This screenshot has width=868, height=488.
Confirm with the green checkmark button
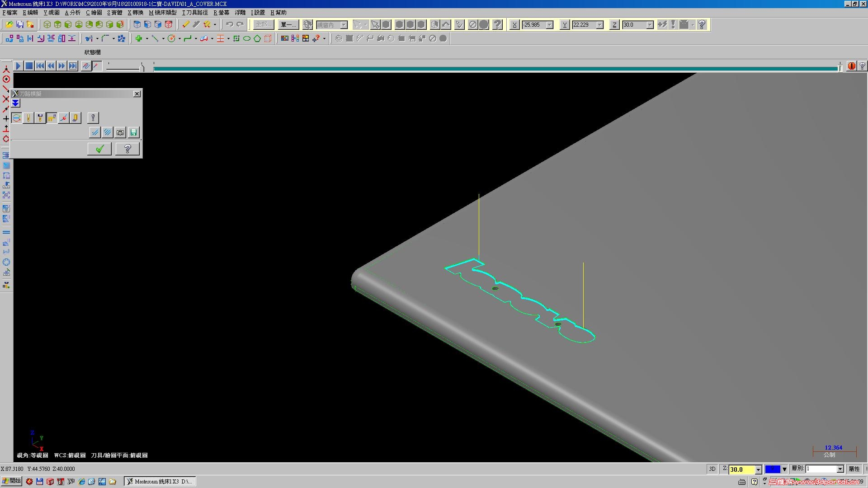[x=99, y=149]
